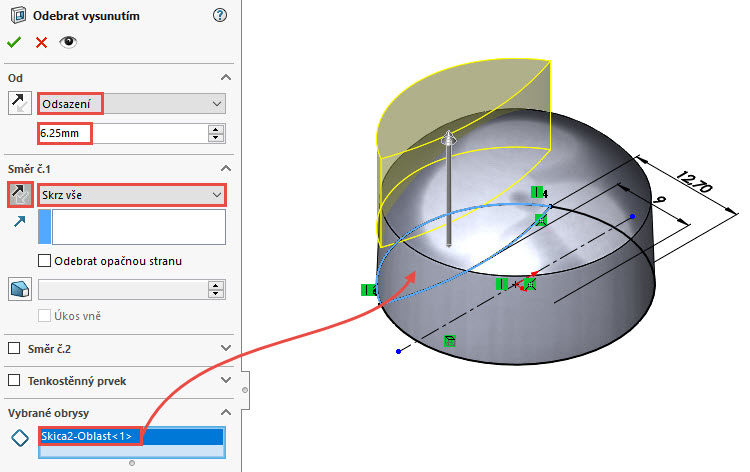Click the Vybrané obrysy section title

coord(48,413)
